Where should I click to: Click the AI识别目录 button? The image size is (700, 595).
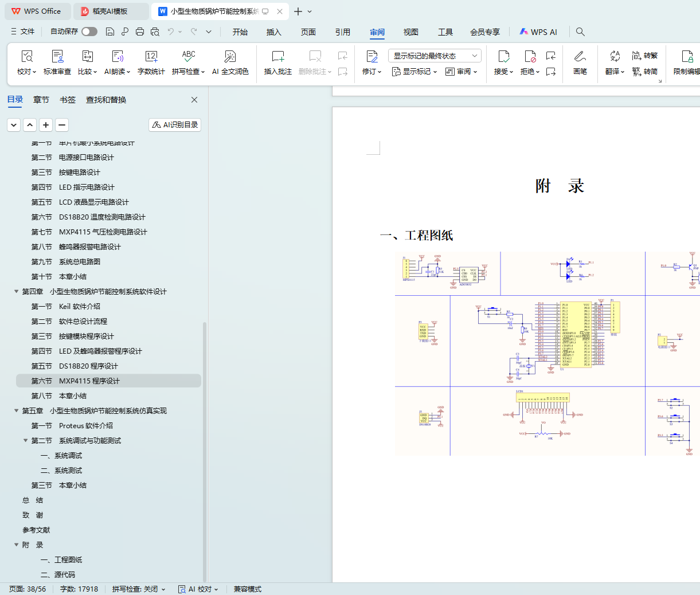[175, 125]
